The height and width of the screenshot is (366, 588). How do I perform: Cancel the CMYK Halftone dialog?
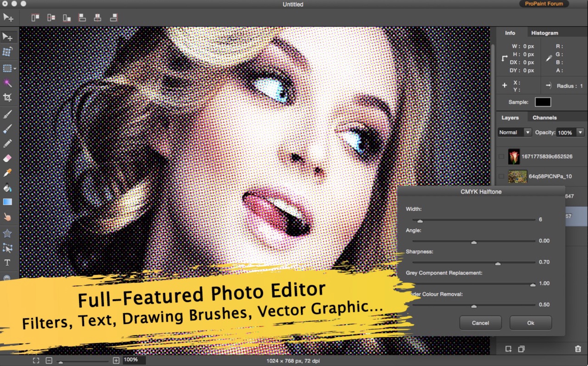480,323
